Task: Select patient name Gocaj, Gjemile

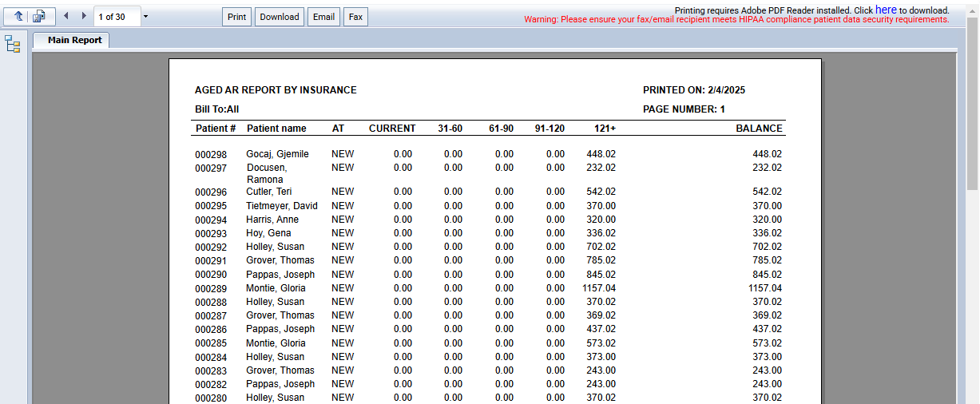Action: coord(277,154)
